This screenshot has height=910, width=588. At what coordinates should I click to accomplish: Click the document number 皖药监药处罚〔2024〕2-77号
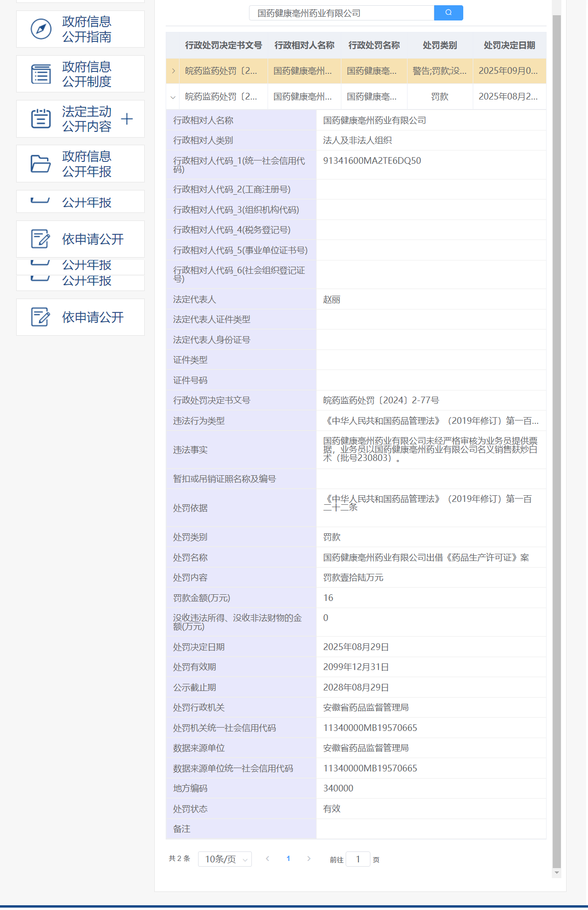pos(381,400)
